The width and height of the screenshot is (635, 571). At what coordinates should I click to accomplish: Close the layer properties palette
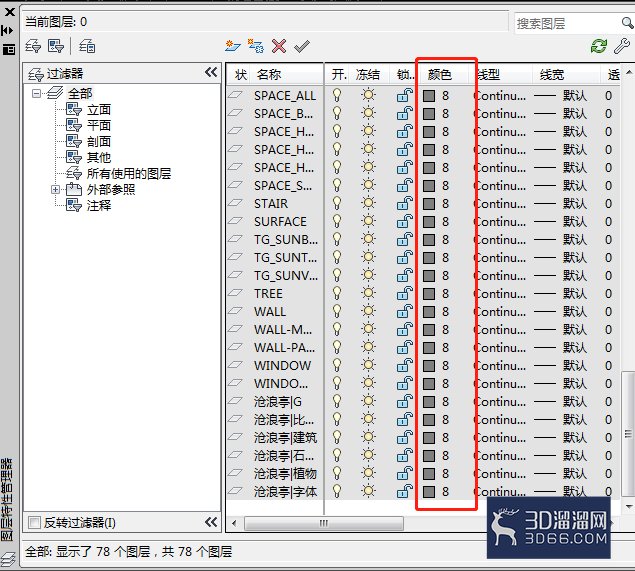point(9,12)
